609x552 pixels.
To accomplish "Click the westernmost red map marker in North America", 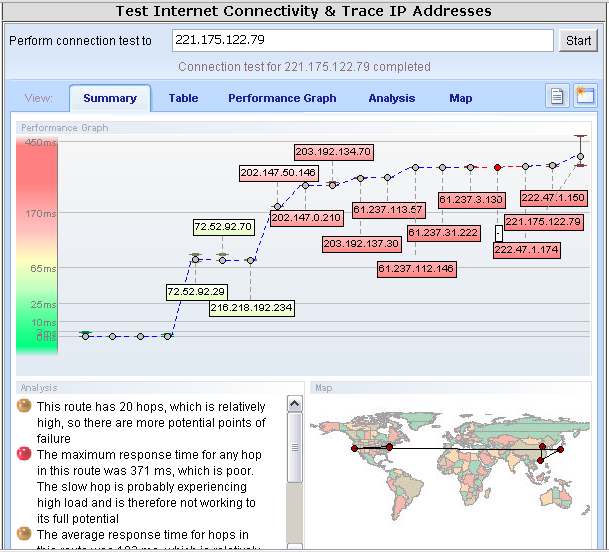I will click(355, 448).
